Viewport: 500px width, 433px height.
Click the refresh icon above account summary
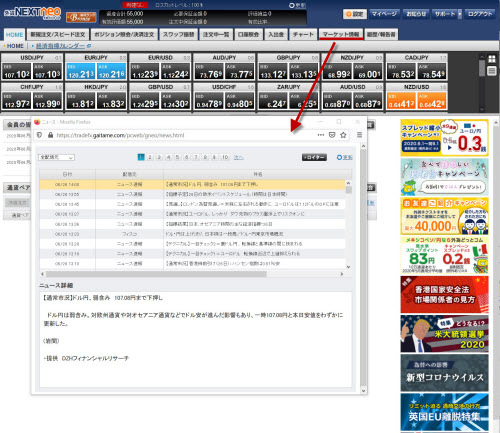pos(292,5)
